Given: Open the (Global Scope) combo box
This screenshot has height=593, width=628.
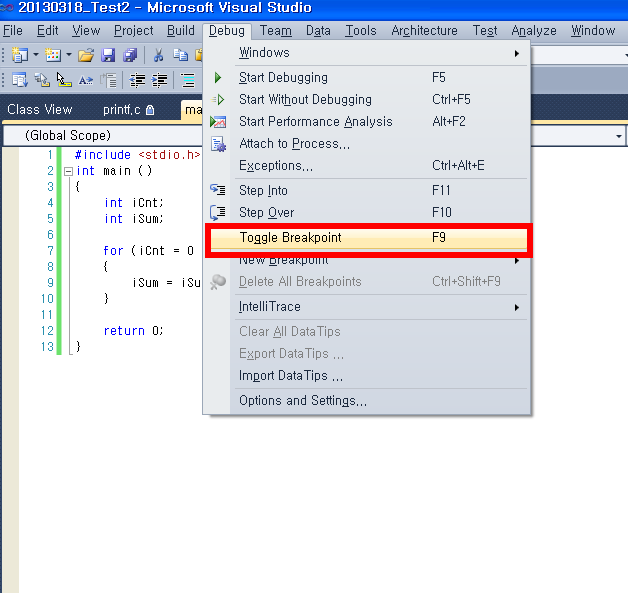Looking at the screenshot, I should [x=103, y=135].
